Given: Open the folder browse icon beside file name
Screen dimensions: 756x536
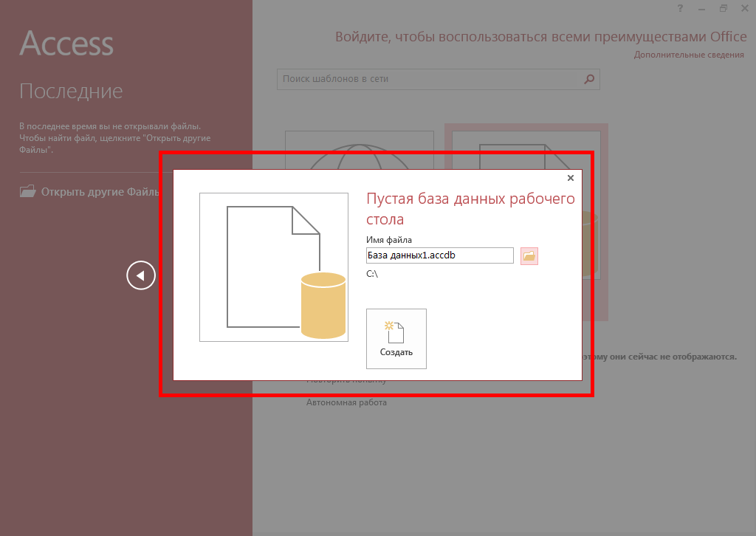Looking at the screenshot, I should (x=529, y=255).
